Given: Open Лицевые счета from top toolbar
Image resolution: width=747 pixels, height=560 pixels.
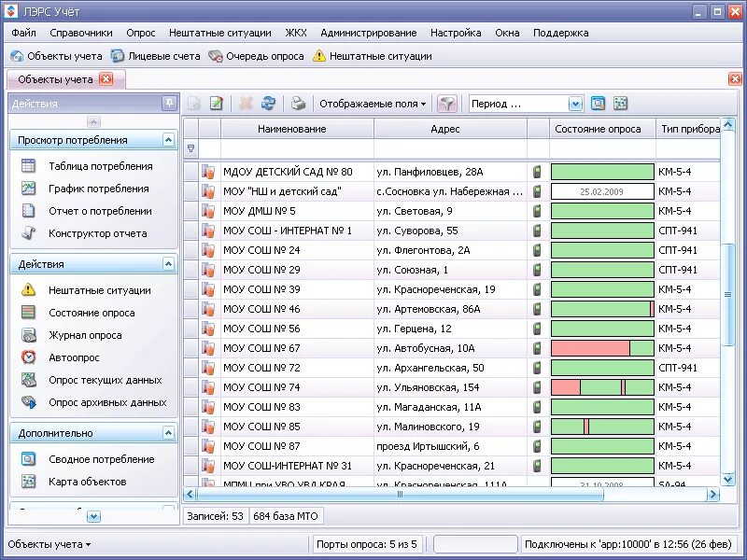Looking at the screenshot, I should click(x=155, y=56).
